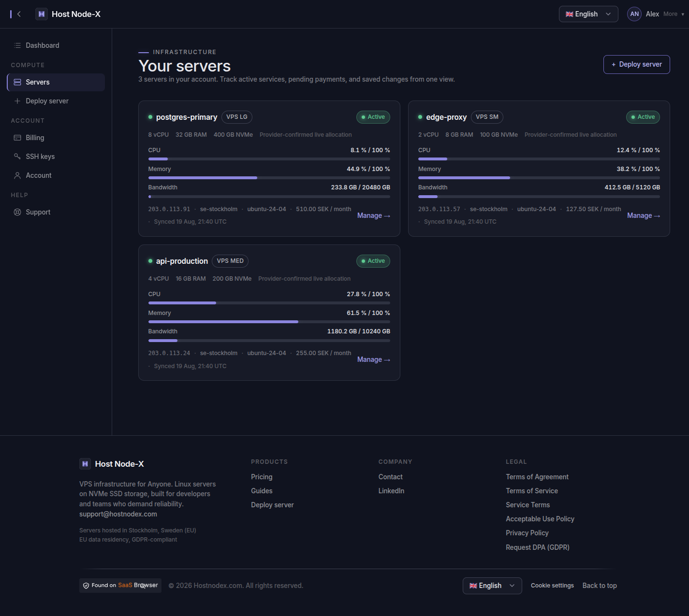Screen dimensions: 689x616
Task: Open the Contact footer link
Action: (390, 477)
